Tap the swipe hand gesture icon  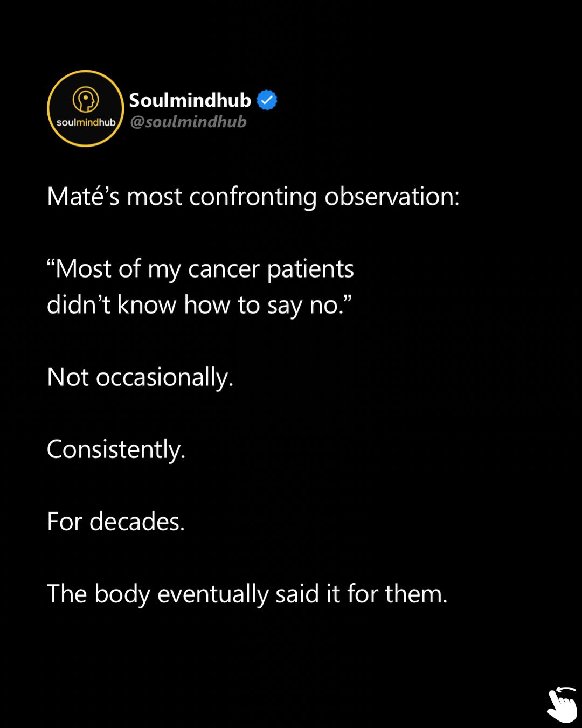[x=562, y=705]
